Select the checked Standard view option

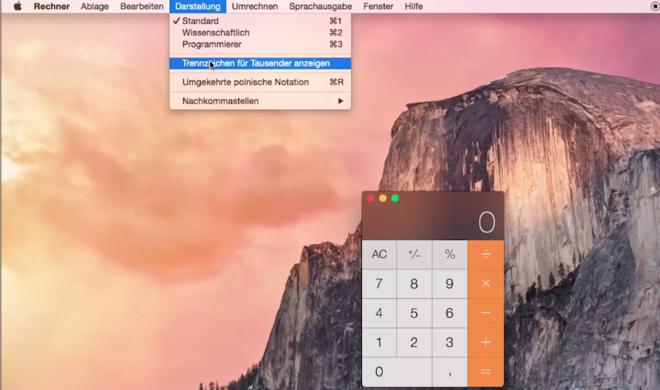(260, 21)
